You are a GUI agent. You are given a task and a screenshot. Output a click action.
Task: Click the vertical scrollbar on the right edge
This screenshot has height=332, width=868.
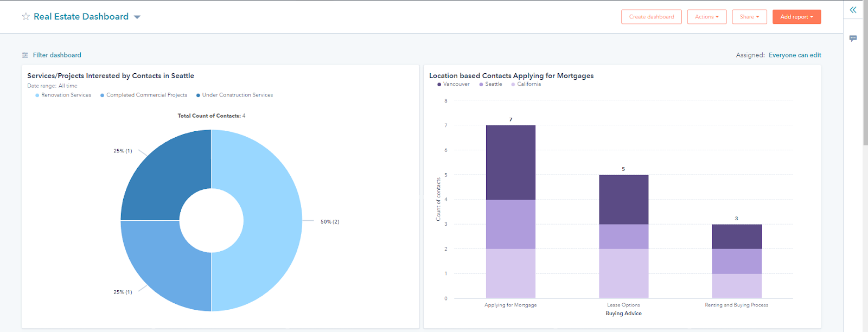coord(865,81)
